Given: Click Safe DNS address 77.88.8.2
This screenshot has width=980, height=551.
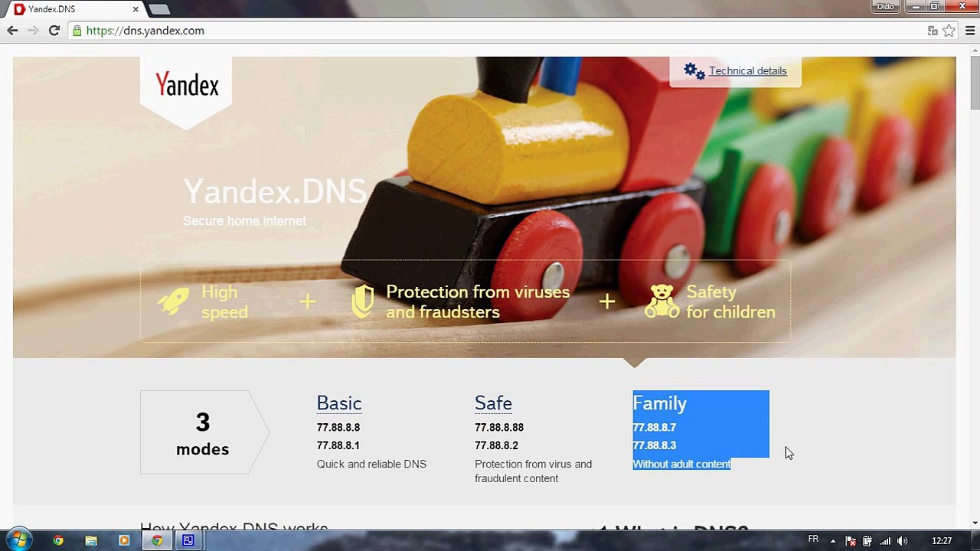Looking at the screenshot, I should [x=496, y=445].
